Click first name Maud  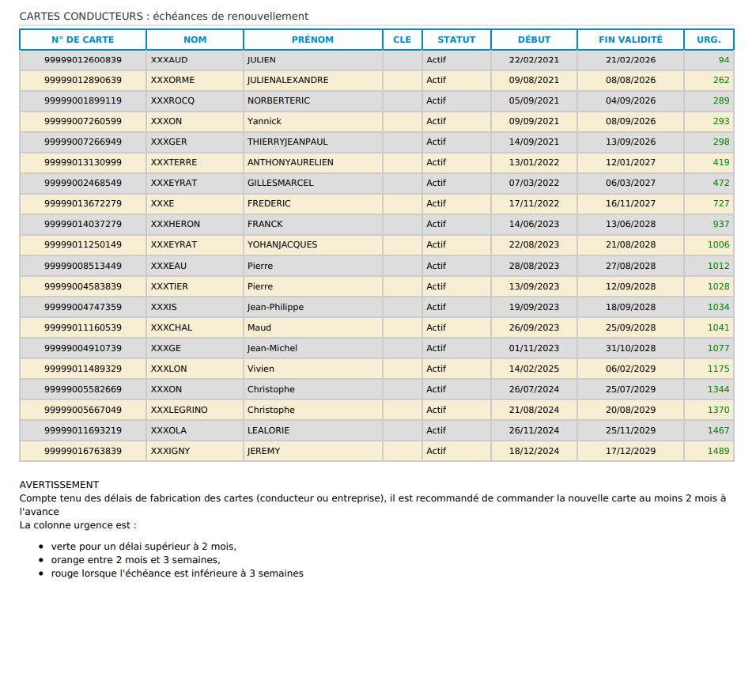259,327
